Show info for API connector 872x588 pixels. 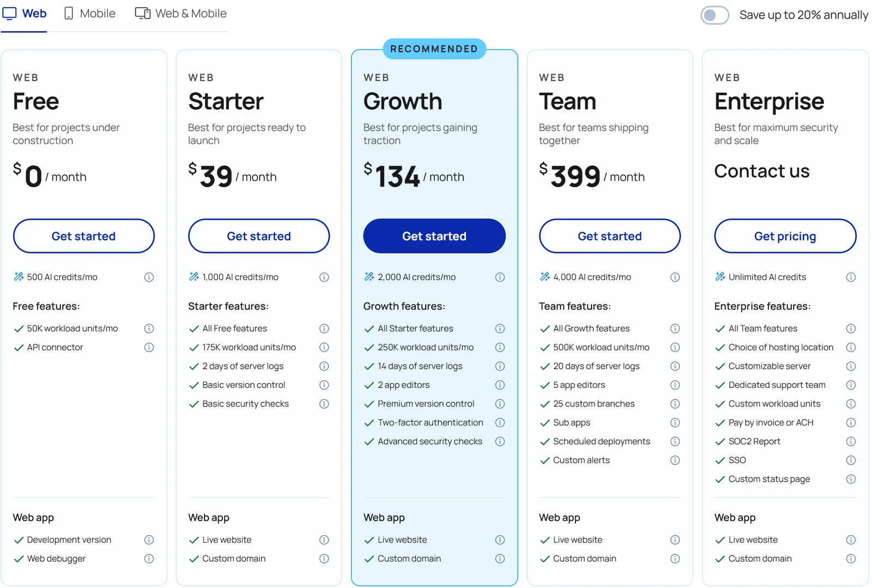149,348
